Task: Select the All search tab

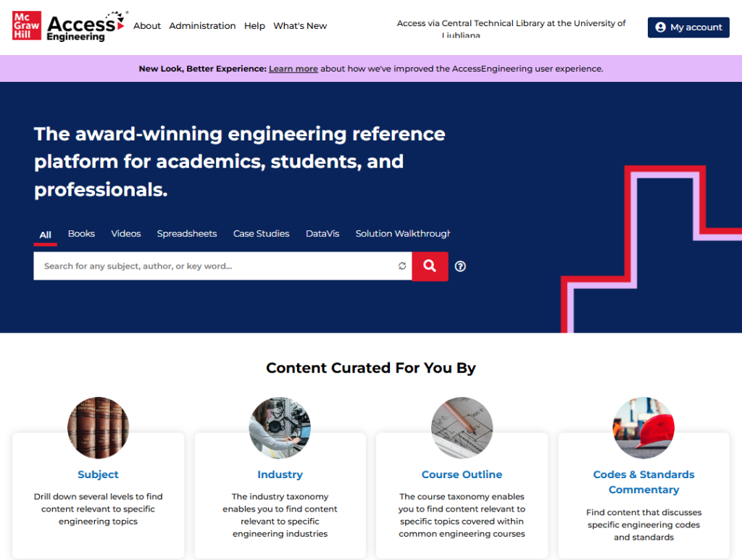Action: point(46,235)
